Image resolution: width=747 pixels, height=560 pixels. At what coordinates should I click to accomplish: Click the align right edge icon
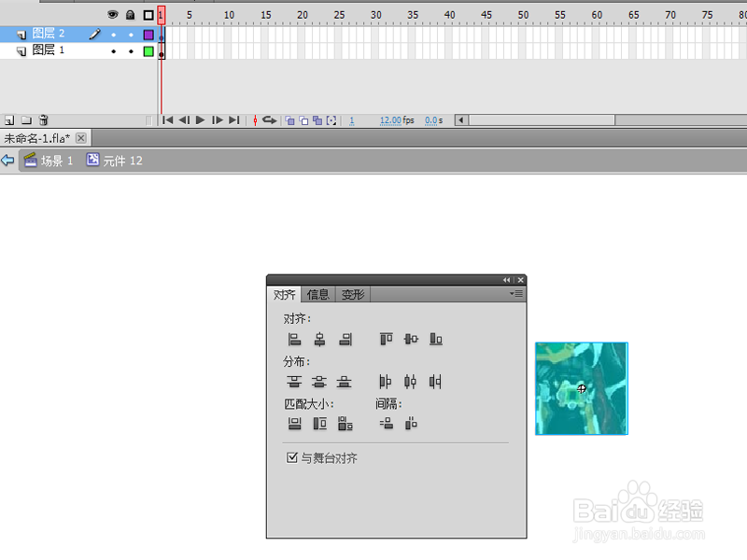[345, 339]
